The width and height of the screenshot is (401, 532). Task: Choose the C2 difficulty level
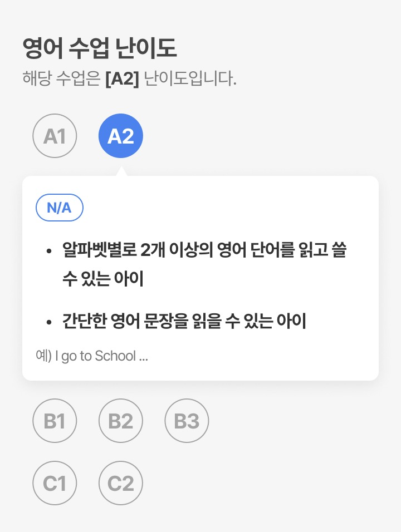click(121, 484)
